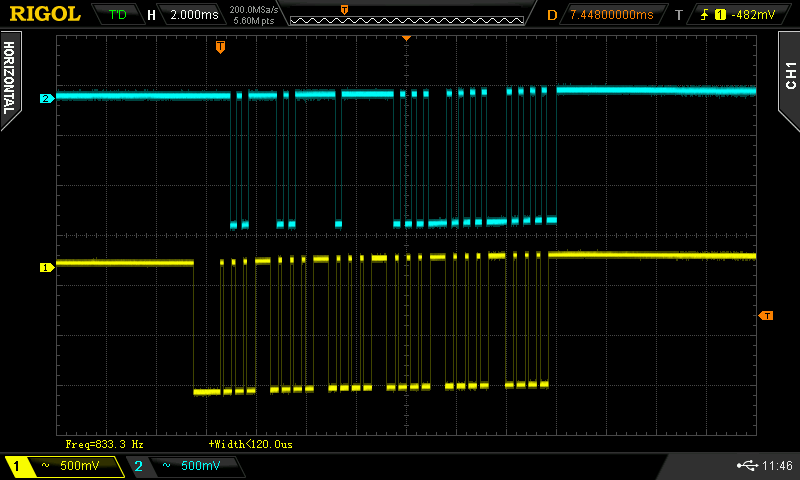Select the channel 1 500mV scale tab

(x=64, y=466)
